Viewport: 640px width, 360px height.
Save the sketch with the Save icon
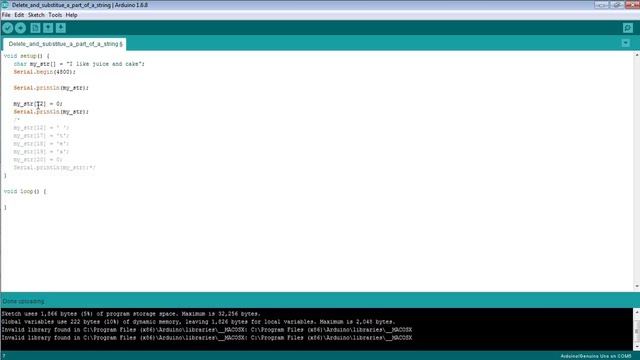pos(61,28)
